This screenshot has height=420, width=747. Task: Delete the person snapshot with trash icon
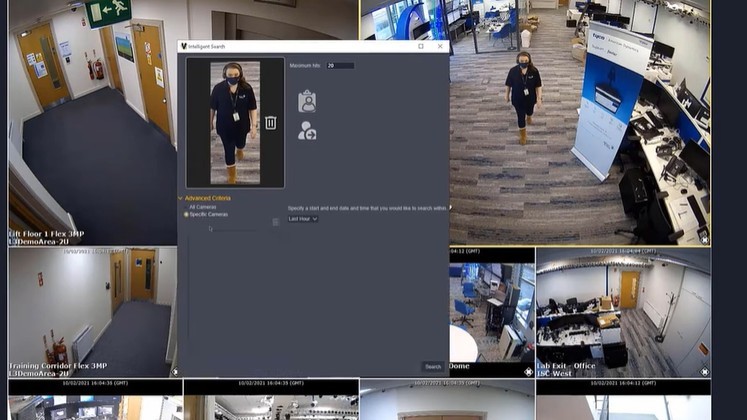(x=270, y=123)
